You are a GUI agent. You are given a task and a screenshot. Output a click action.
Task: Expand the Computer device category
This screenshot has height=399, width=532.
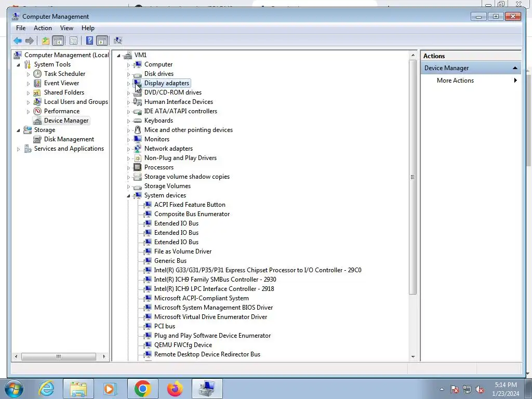[129, 65]
